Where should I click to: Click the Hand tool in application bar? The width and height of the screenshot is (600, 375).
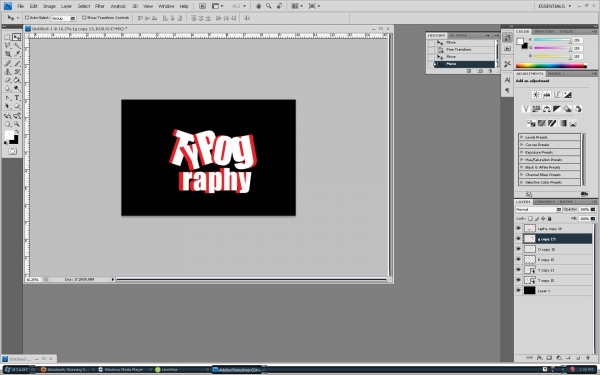[x=258, y=6]
